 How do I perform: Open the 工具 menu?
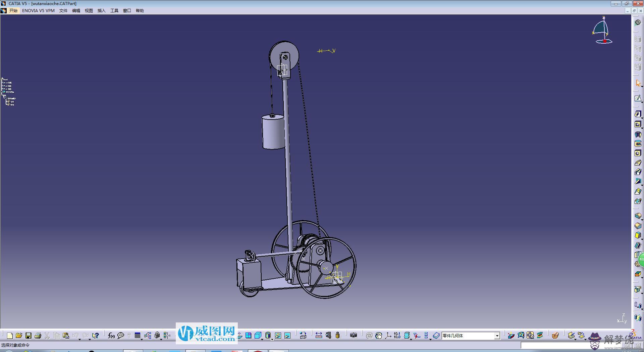(114, 11)
